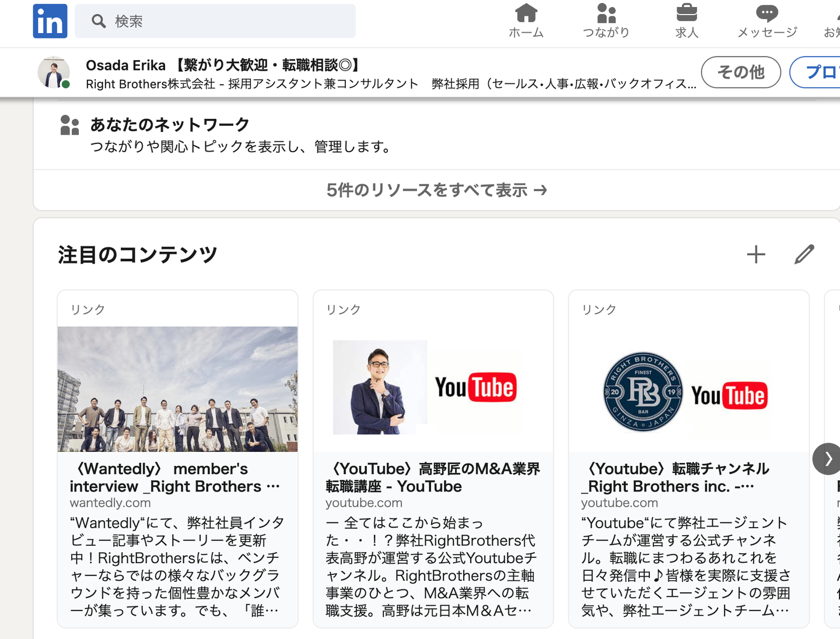
Task: Click the 'Right Brothers株式会社' headline text
Action: click(150, 84)
